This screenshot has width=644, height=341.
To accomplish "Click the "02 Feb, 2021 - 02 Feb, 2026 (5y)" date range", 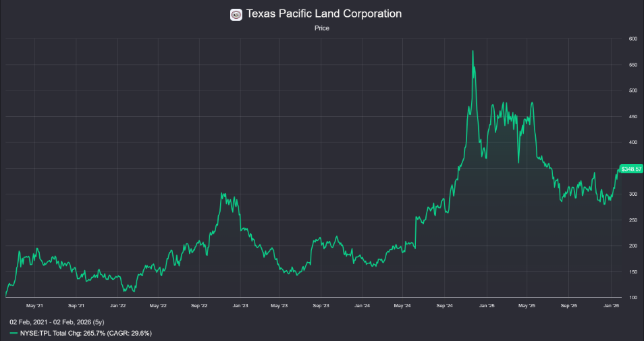I will click(57, 322).
